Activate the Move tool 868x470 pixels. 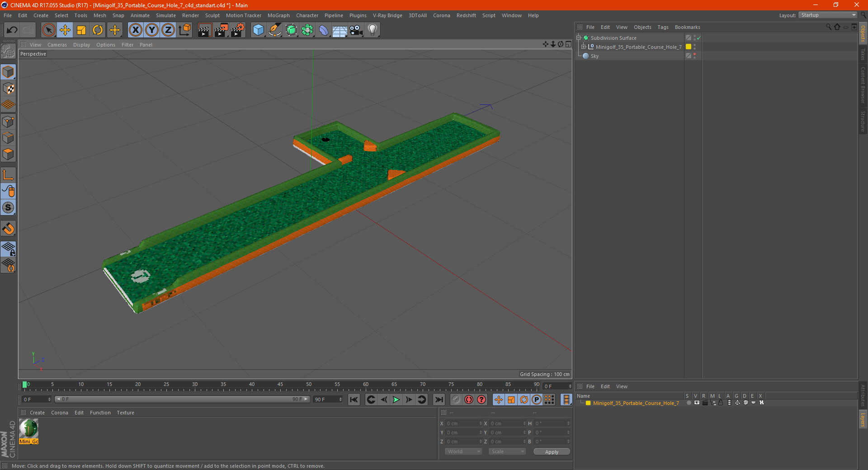click(65, 30)
